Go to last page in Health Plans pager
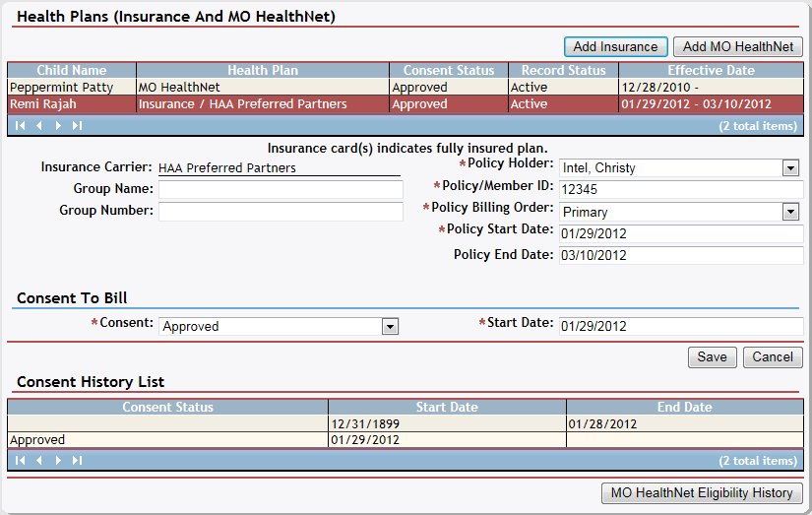The width and height of the screenshot is (812, 515). point(77,125)
